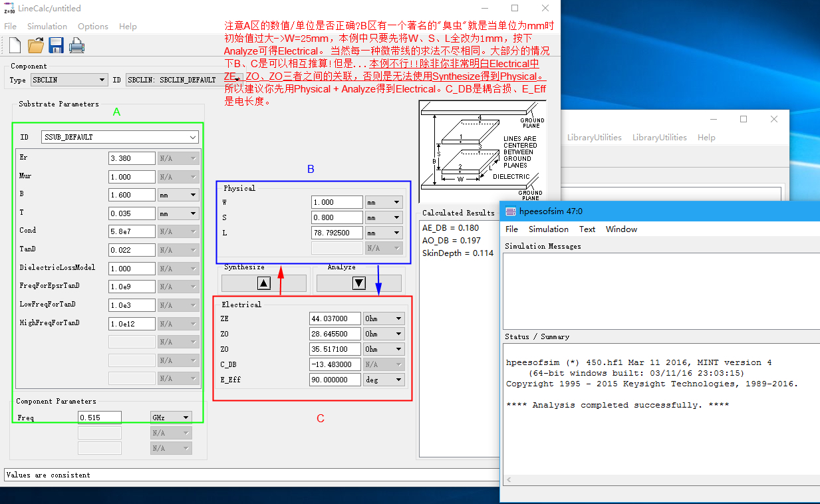Open unit dropdown beside ZO value 28.645500

pos(384,334)
